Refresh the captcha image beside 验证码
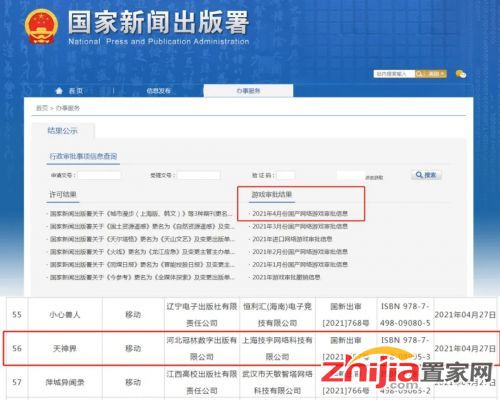Image resolution: width=500 pixels, height=400 pixels. click(x=350, y=175)
